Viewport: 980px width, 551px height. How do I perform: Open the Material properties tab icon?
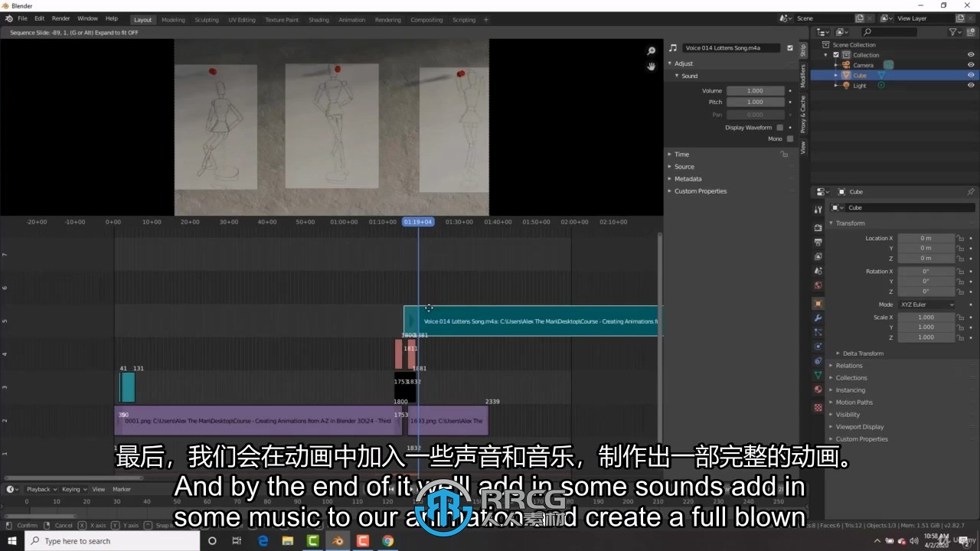click(x=818, y=390)
